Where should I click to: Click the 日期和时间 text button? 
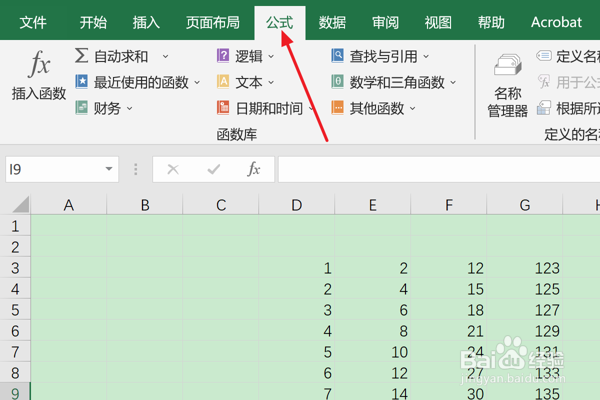(x=269, y=108)
